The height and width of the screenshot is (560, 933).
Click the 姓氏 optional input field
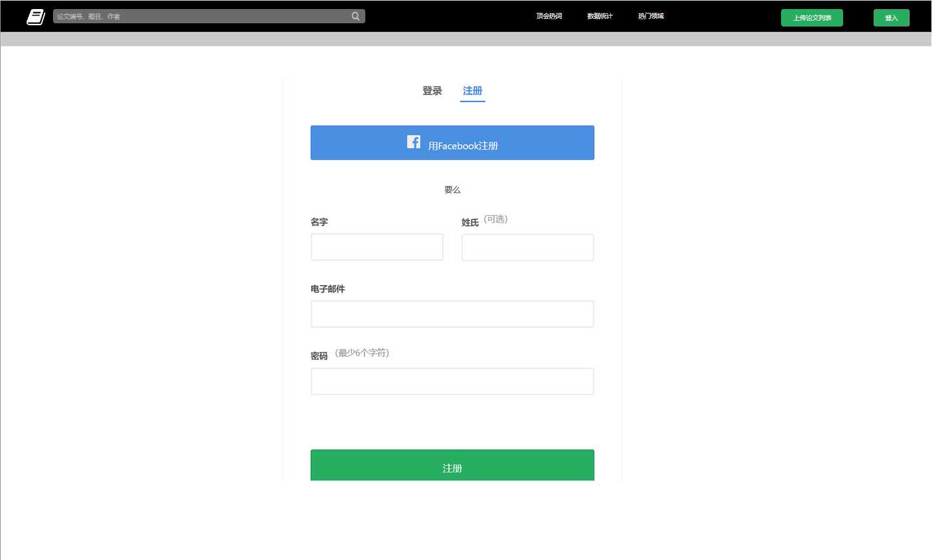click(527, 247)
